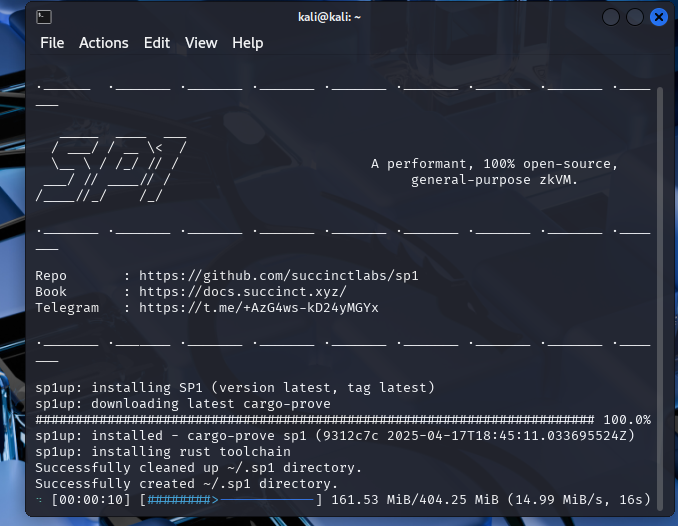Open the Edit menu
Viewport: 678px width, 526px height.
[x=157, y=43]
